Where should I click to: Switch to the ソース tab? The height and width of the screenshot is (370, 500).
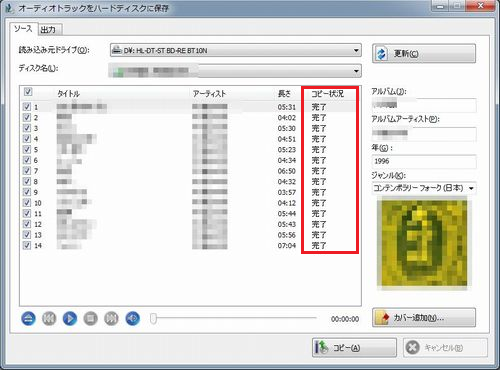[23, 29]
